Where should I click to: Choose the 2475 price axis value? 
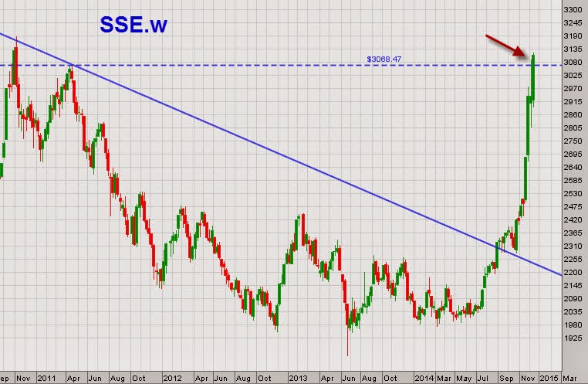pos(573,207)
